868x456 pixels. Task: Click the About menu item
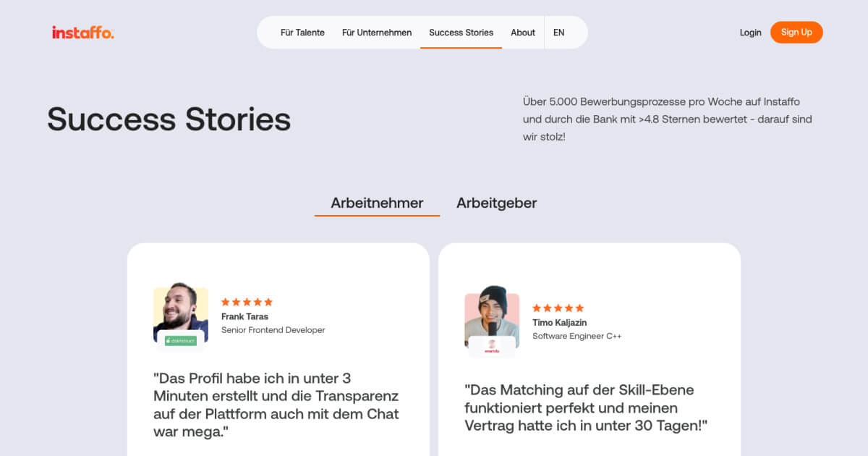[x=523, y=32]
